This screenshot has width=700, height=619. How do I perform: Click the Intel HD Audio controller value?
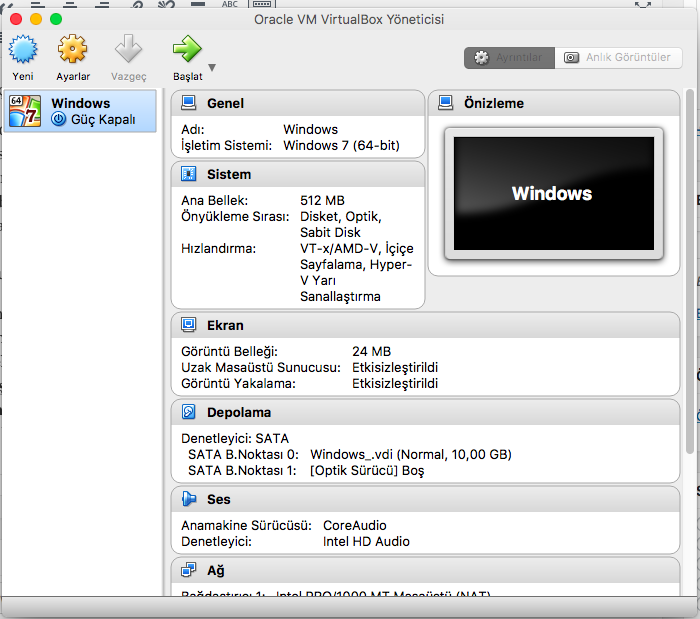(366, 541)
